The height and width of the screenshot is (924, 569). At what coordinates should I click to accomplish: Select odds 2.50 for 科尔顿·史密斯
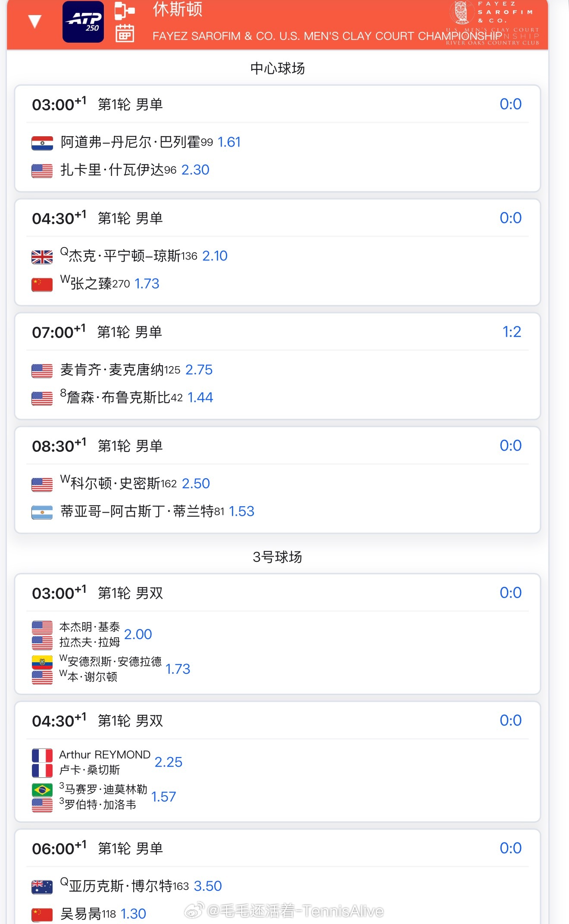(196, 483)
